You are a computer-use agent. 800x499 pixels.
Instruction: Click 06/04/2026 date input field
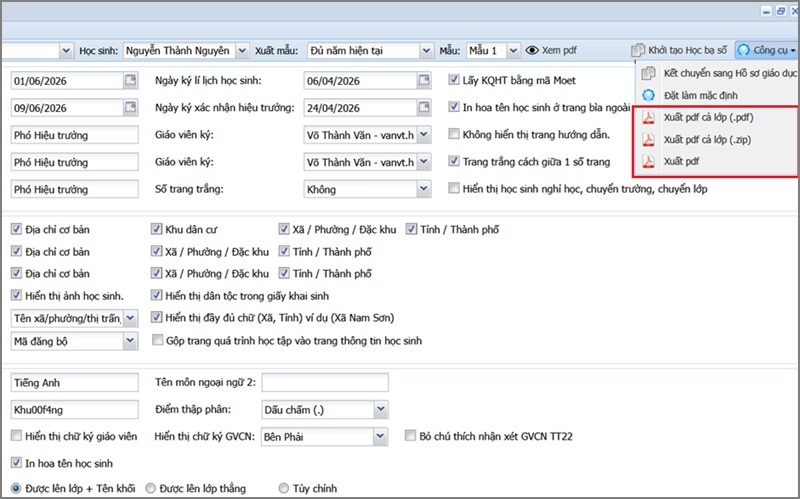(361, 81)
